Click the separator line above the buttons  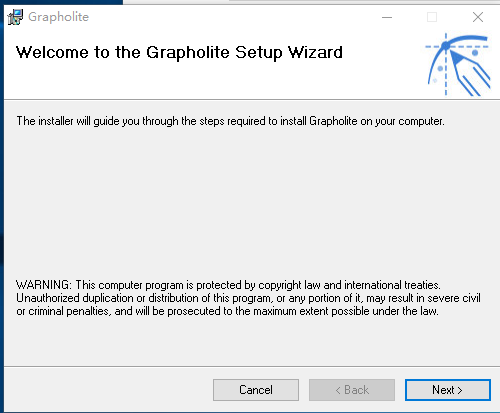[x=252, y=366]
